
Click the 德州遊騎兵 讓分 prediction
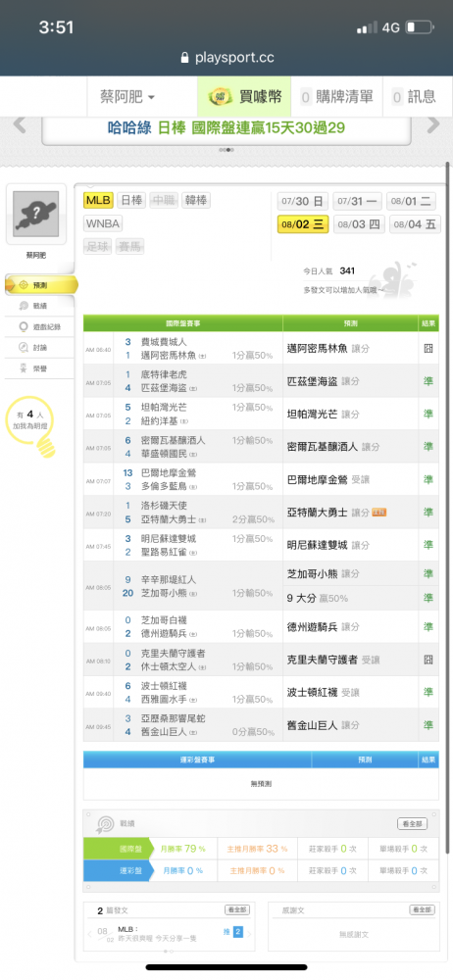[x=324, y=627]
